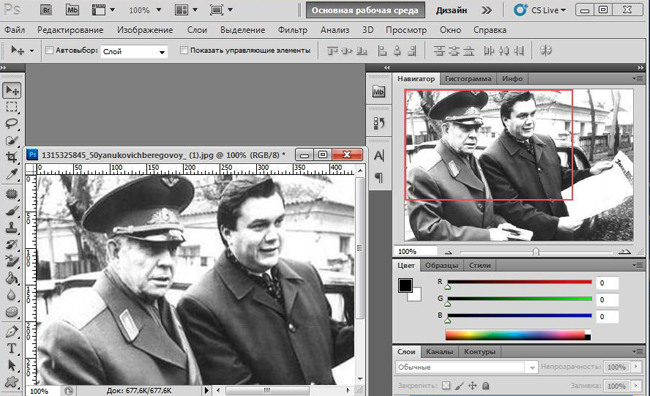Screen dimensions: 650x396
Task: Toggle lock position icon
Action: (x=472, y=386)
